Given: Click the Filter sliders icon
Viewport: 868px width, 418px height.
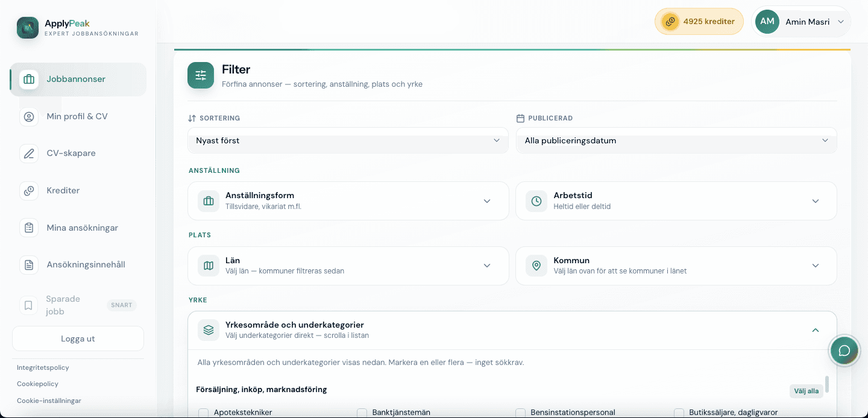Looking at the screenshot, I should [201, 75].
